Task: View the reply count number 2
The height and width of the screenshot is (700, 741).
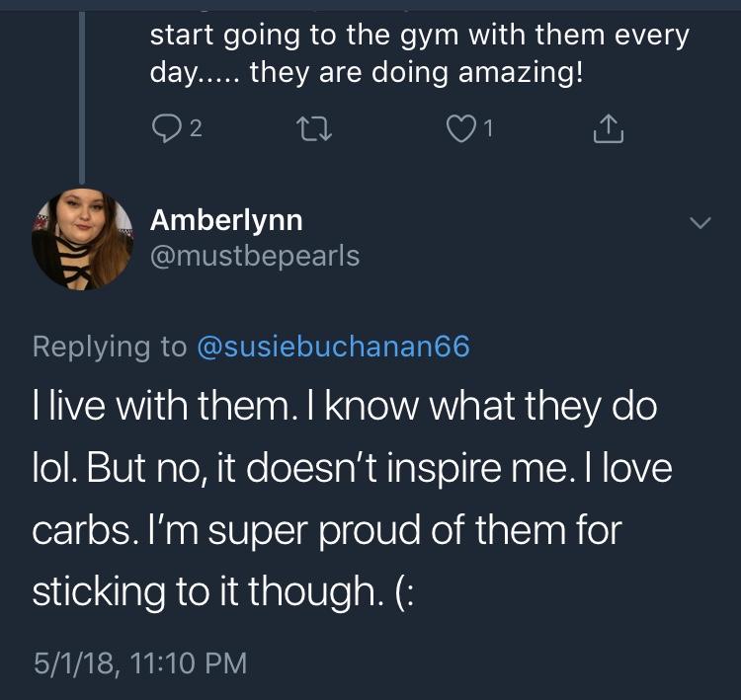Action: [x=196, y=129]
